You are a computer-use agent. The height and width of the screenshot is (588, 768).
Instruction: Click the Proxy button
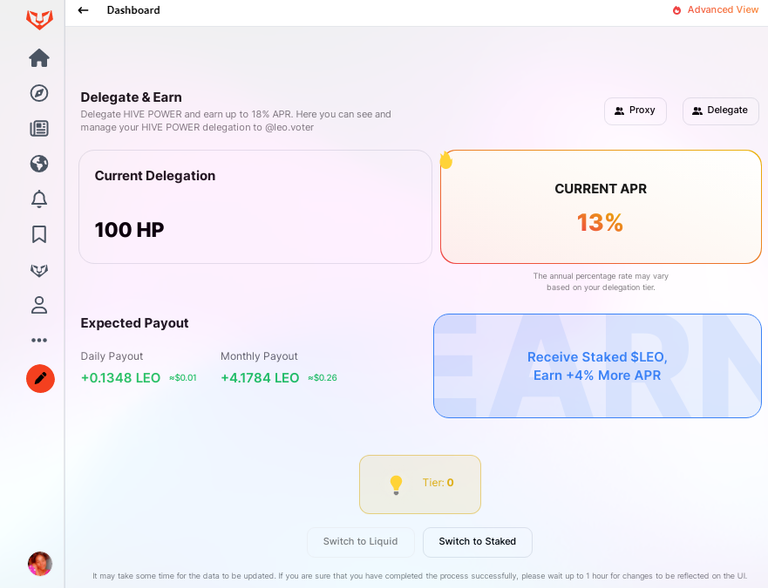tap(635, 111)
